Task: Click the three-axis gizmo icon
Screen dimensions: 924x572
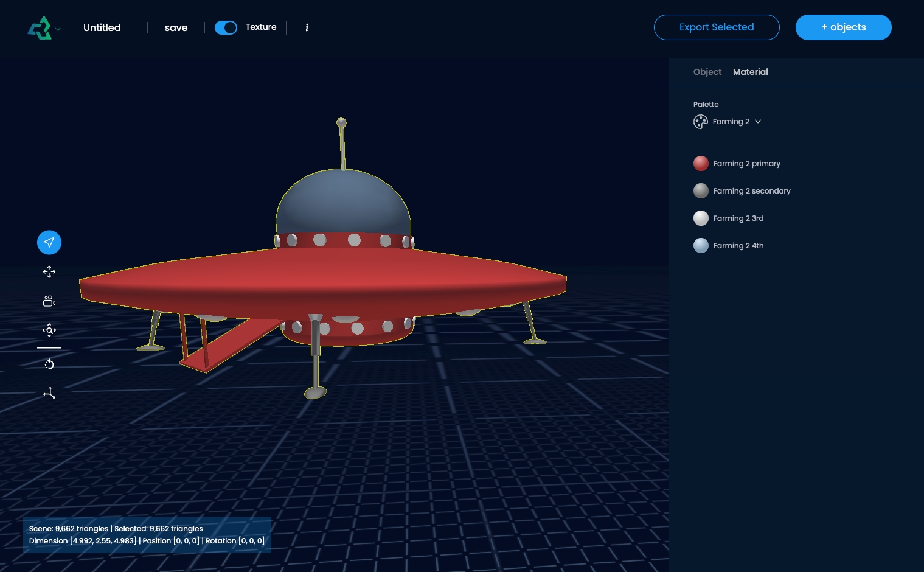Action: 49,393
